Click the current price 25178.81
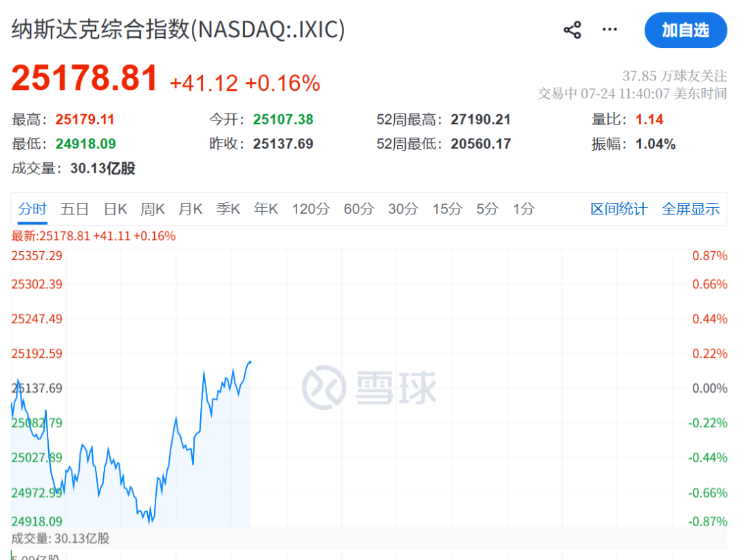 (x=85, y=78)
